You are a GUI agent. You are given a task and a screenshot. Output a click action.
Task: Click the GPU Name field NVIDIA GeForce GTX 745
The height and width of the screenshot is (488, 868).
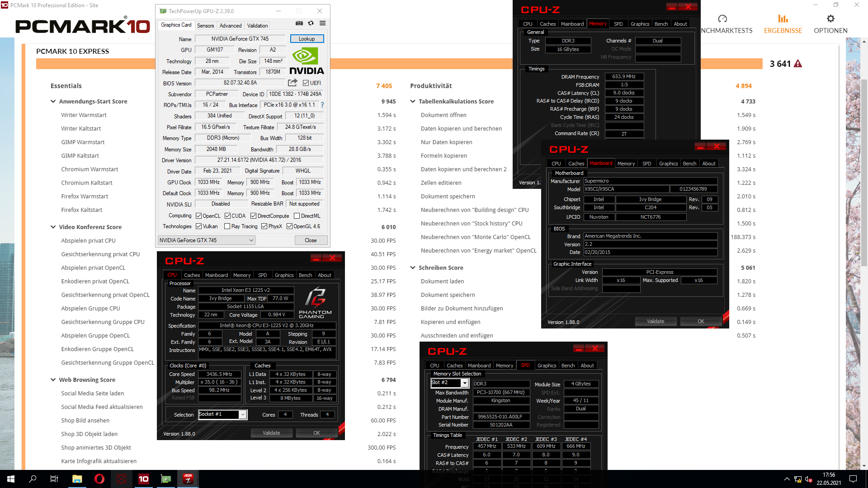click(240, 39)
